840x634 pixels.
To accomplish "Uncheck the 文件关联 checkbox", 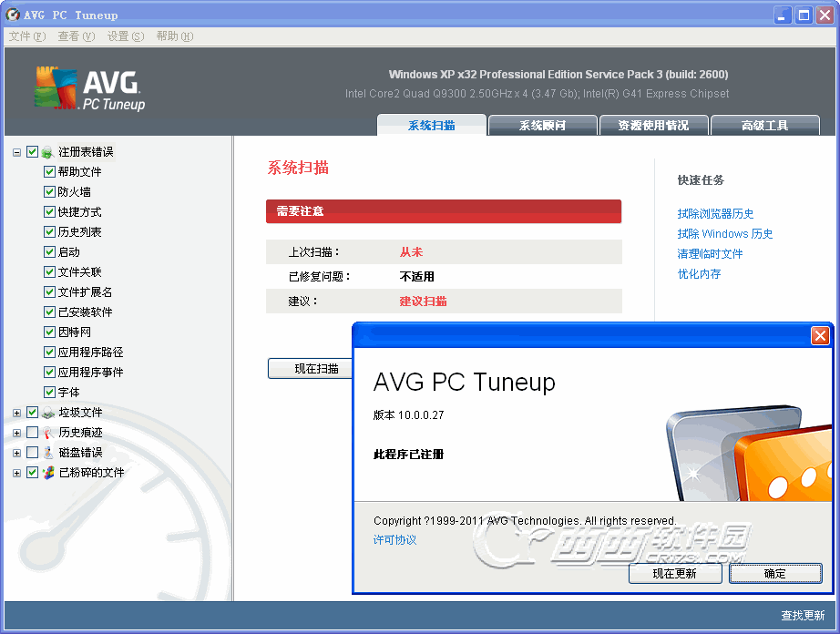I will tap(49, 272).
